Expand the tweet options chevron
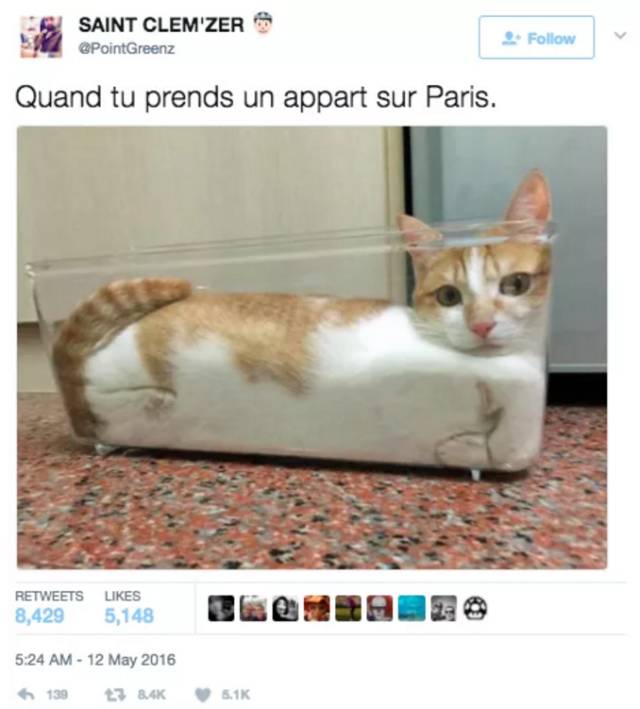The width and height of the screenshot is (640, 709). click(x=621, y=35)
